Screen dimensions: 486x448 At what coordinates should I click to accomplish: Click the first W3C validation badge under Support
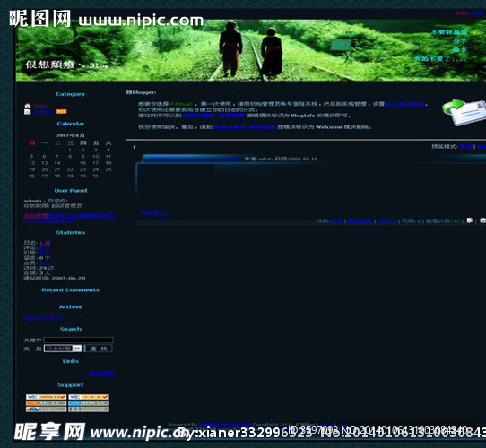pyautogui.click(x=47, y=397)
